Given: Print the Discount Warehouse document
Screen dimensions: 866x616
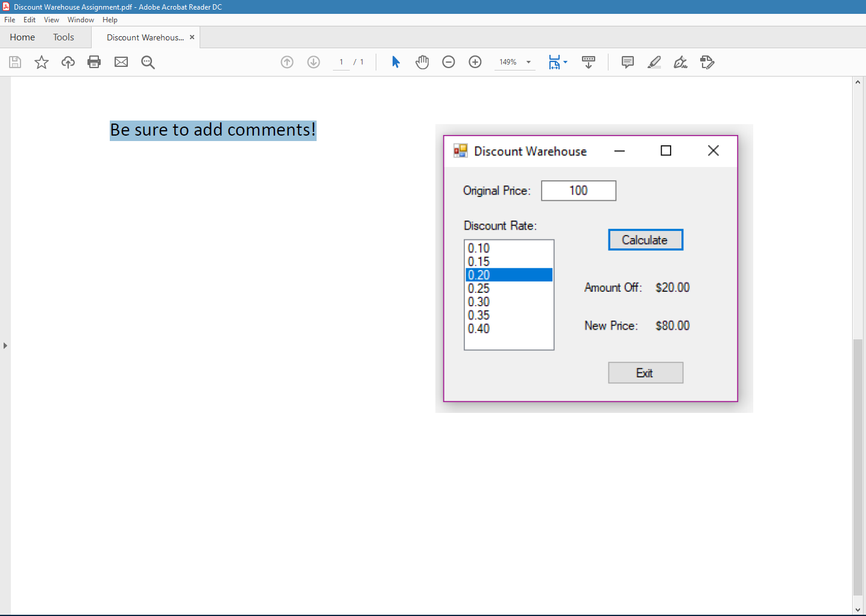Looking at the screenshot, I should [94, 62].
